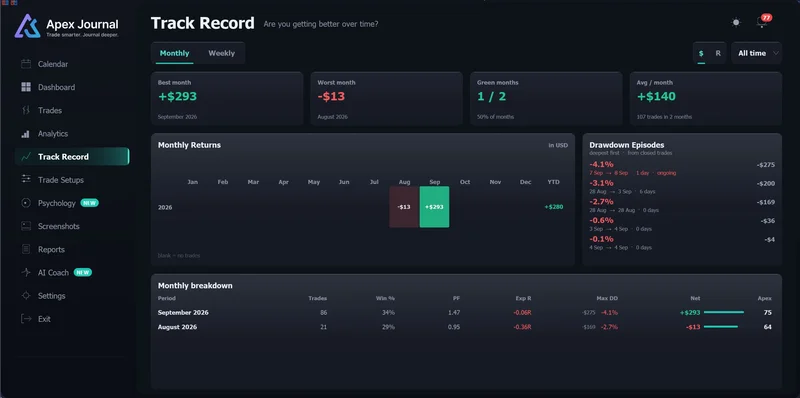Go to Trades in the sidebar
Viewport: 800px width, 398px height.
50,110
